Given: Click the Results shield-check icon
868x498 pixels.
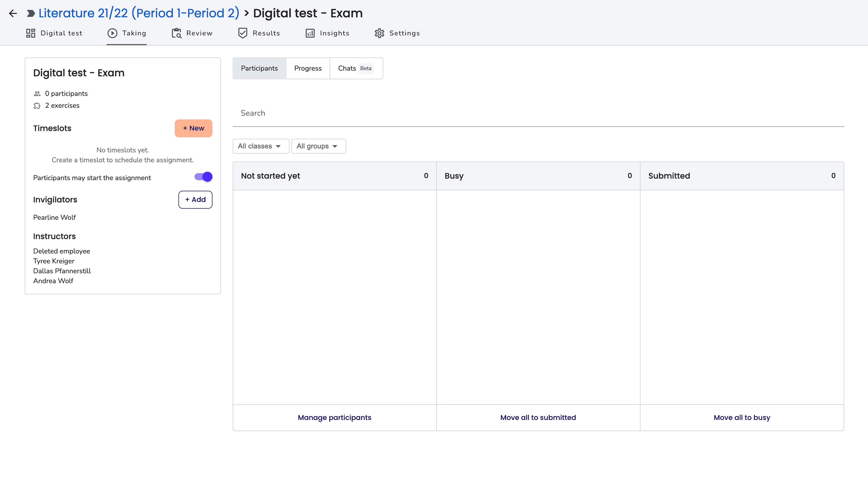Looking at the screenshot, I should tap(243, 33).
